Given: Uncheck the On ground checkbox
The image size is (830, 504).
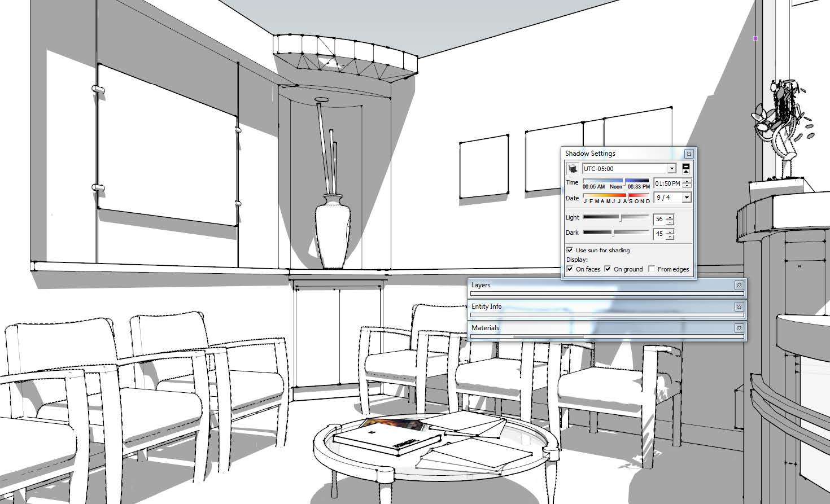Looking at the screenshot, I should [x=608, y=269].
